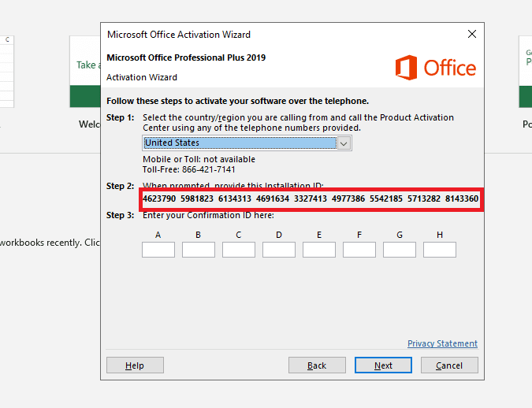Click the Next button

point(383,365)
